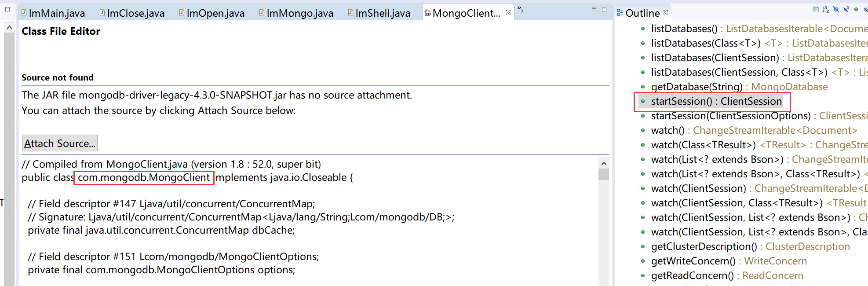
Task: Click the Collapse All icon in Outline toolbar
Action: point(816,10)
